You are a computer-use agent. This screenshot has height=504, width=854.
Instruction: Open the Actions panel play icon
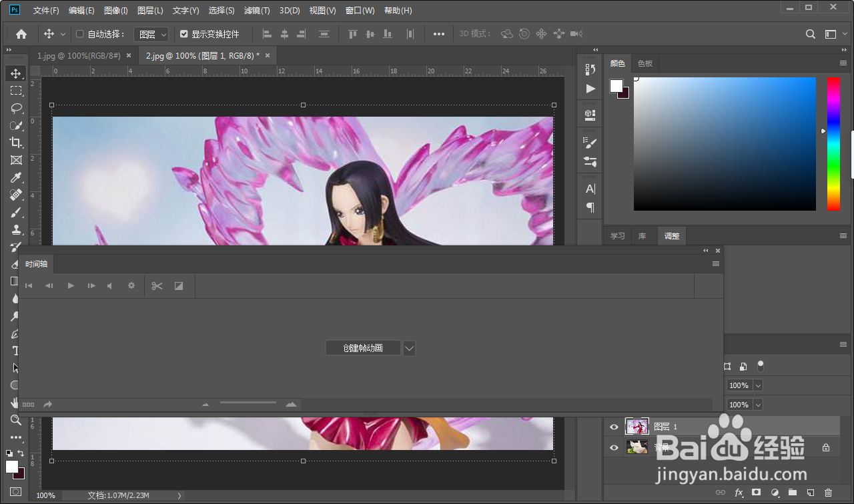[x=590, y=89]
